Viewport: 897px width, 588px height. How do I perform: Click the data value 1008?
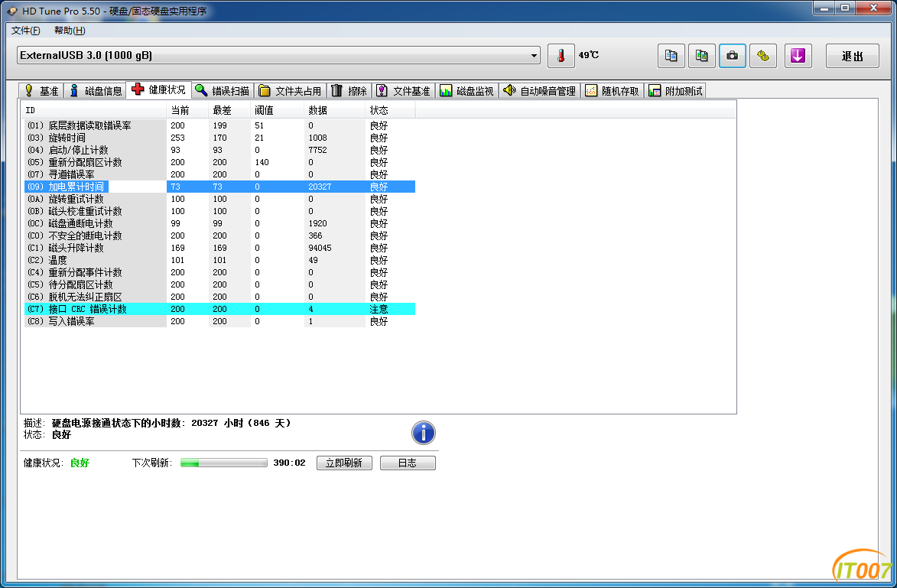pos(317,138)
